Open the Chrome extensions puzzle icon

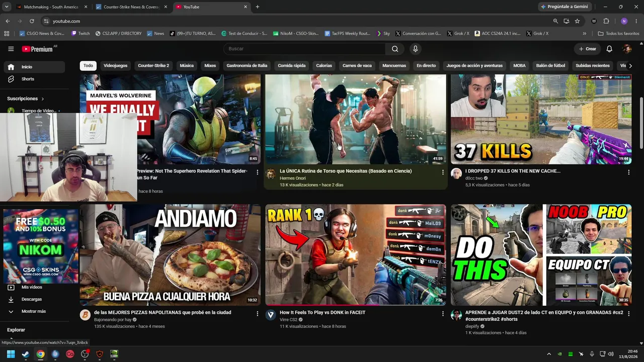[x=606, y=21]
